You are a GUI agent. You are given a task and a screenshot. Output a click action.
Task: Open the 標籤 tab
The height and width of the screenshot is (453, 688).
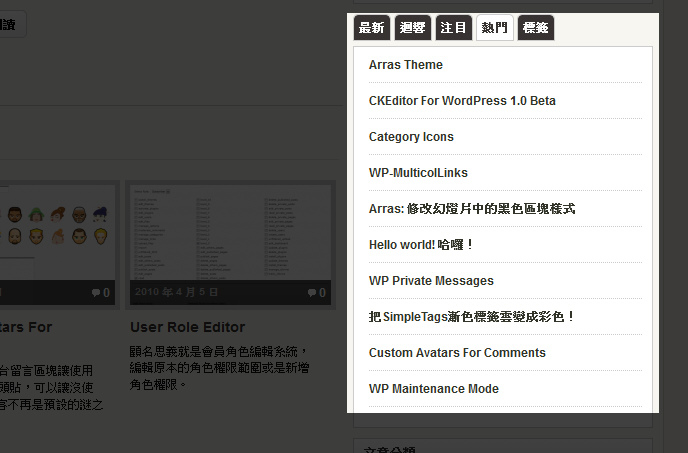tap(536, 28)
